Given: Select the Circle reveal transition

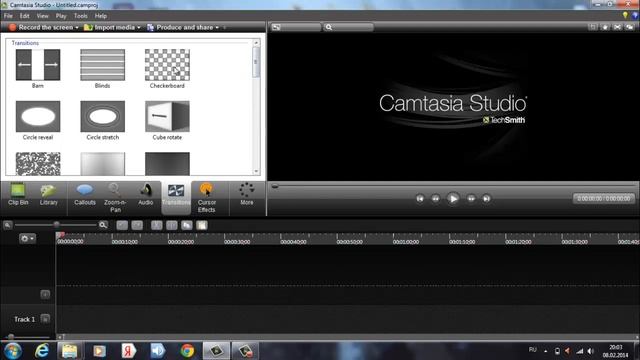Looking at the screenshot, I should (38, 120).
